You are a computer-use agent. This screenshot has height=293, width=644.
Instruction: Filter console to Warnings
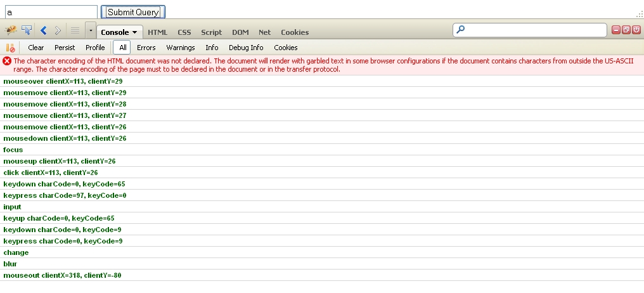180,48
